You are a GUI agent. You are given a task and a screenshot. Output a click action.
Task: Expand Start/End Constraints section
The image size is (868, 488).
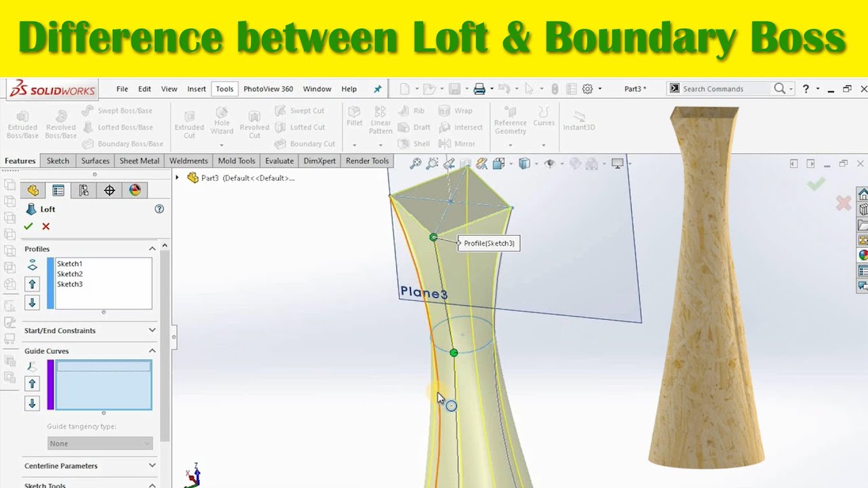152,330
